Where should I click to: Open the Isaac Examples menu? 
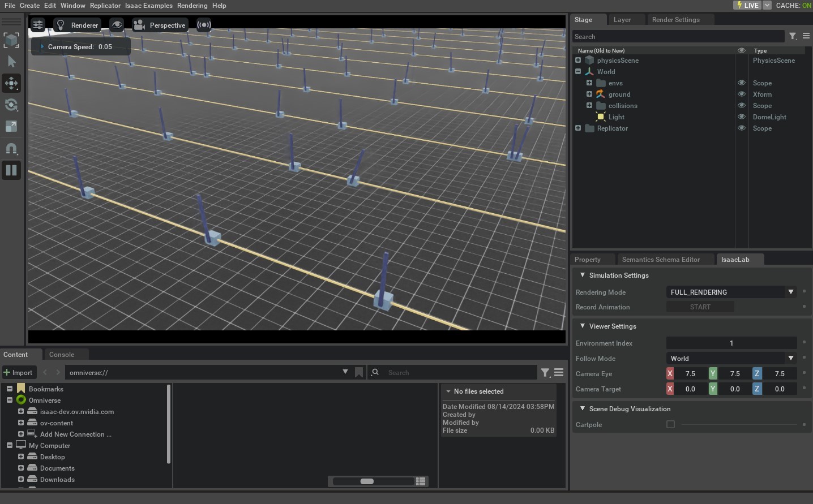point(148,6)
